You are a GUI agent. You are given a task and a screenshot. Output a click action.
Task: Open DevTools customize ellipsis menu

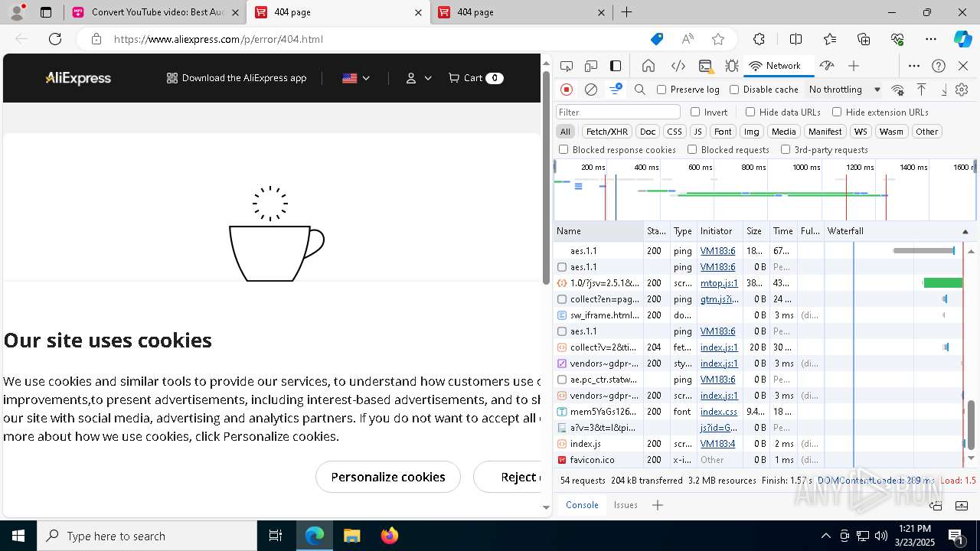(914, 66)
